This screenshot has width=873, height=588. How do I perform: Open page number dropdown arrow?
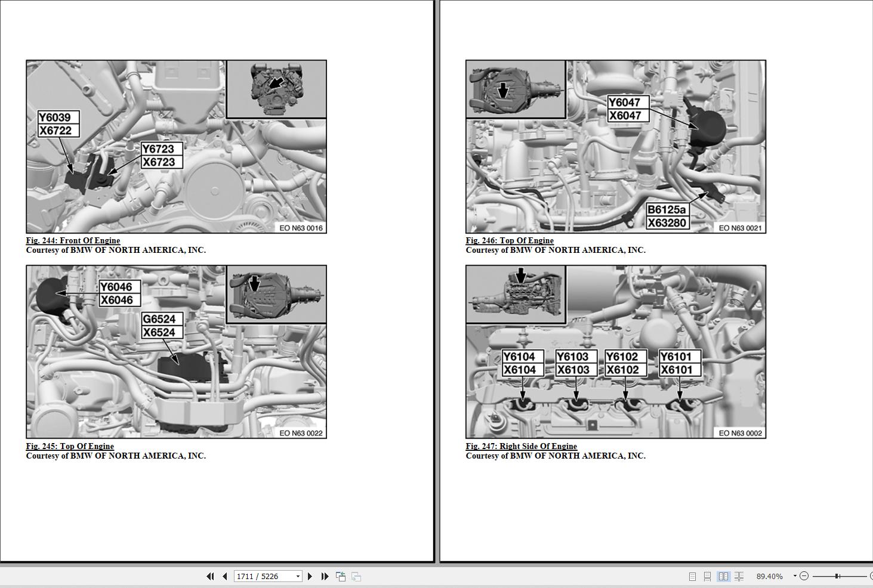click(298, 576)
